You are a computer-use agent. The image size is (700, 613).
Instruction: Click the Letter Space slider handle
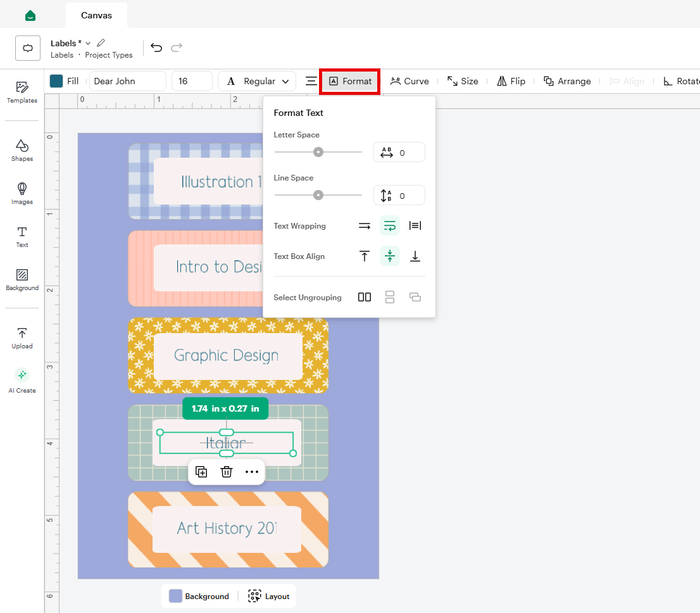[318, 152]
